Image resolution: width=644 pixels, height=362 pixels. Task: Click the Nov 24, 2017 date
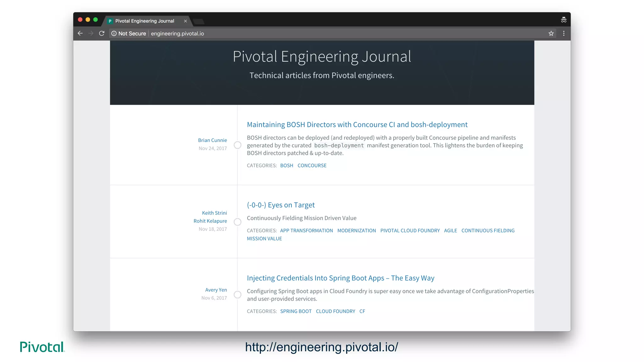(213, 148)
